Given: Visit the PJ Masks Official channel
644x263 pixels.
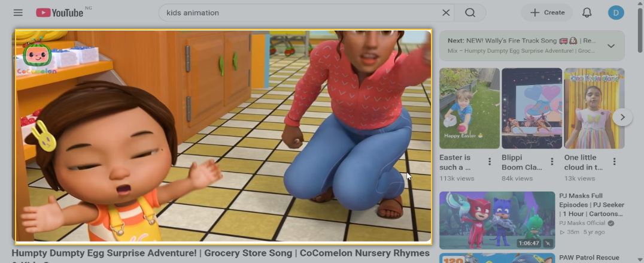Looking at the screenshot, I should (582, 223).
